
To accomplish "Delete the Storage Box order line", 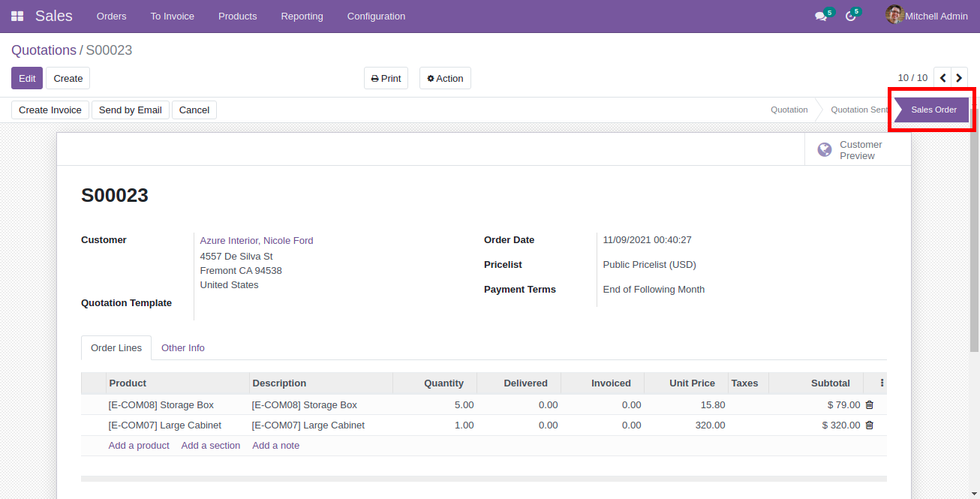I will (x=870, y=405).
